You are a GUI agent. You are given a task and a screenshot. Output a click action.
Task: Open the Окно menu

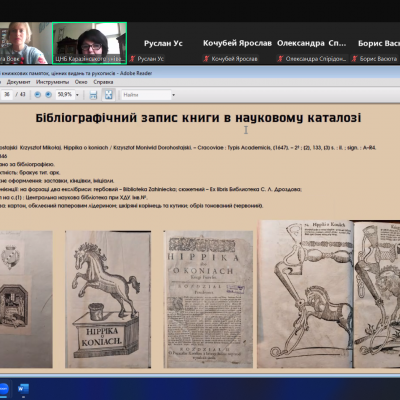point(81,82)
